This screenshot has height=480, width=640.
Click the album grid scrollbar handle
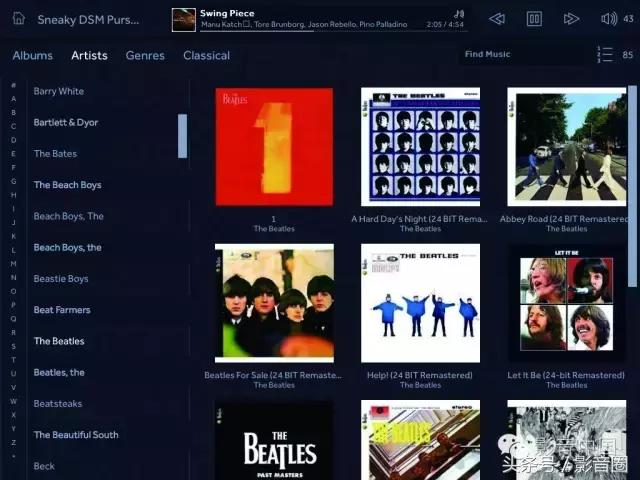632,186
